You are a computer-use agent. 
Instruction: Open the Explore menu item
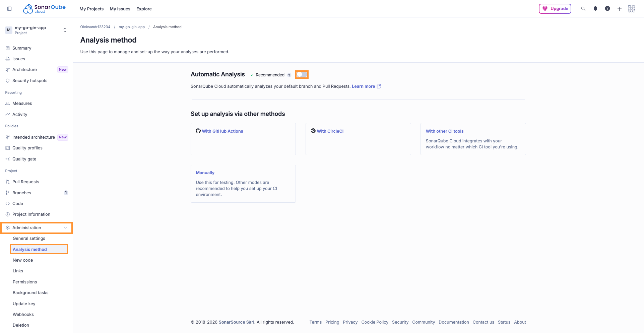point(144,9)
